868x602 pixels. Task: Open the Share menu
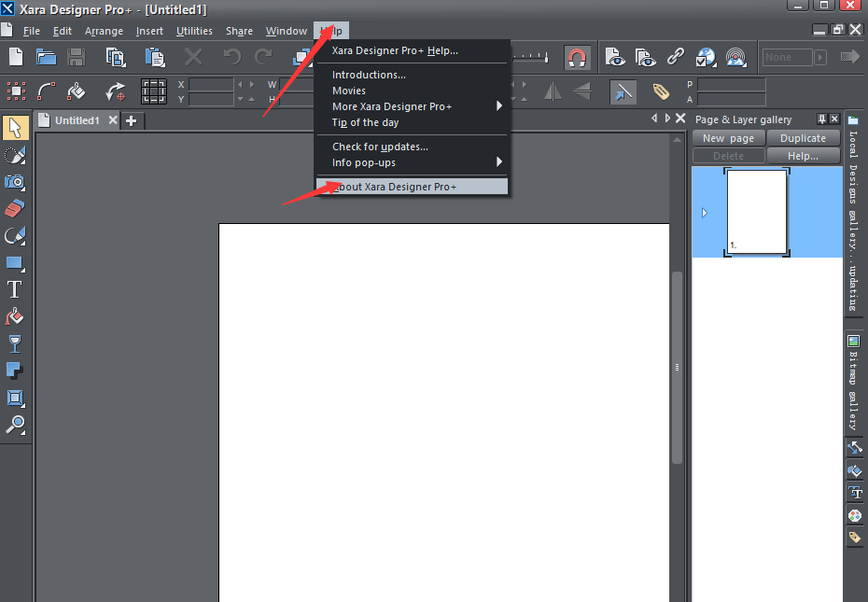point(239,31)
